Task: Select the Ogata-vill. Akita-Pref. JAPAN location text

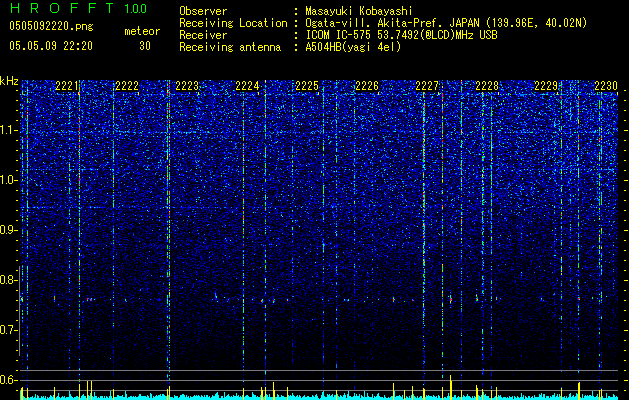Action: click(x=446, y=24)
